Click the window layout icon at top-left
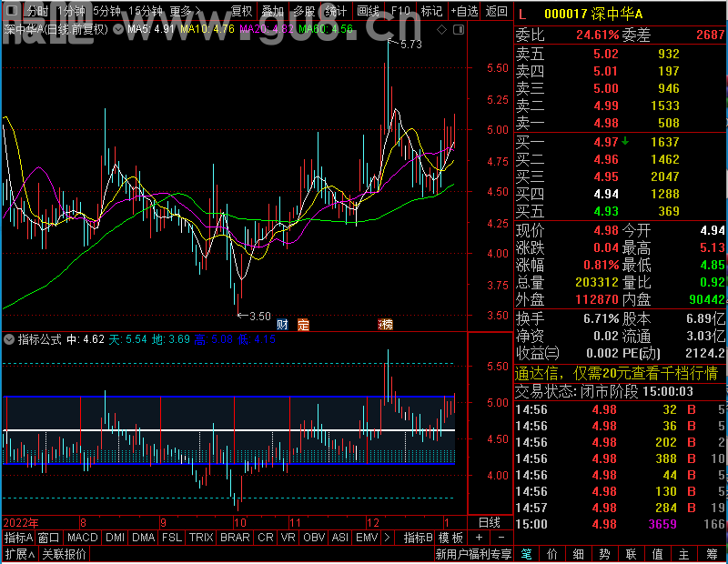728x564 pixels. point(12,10)
